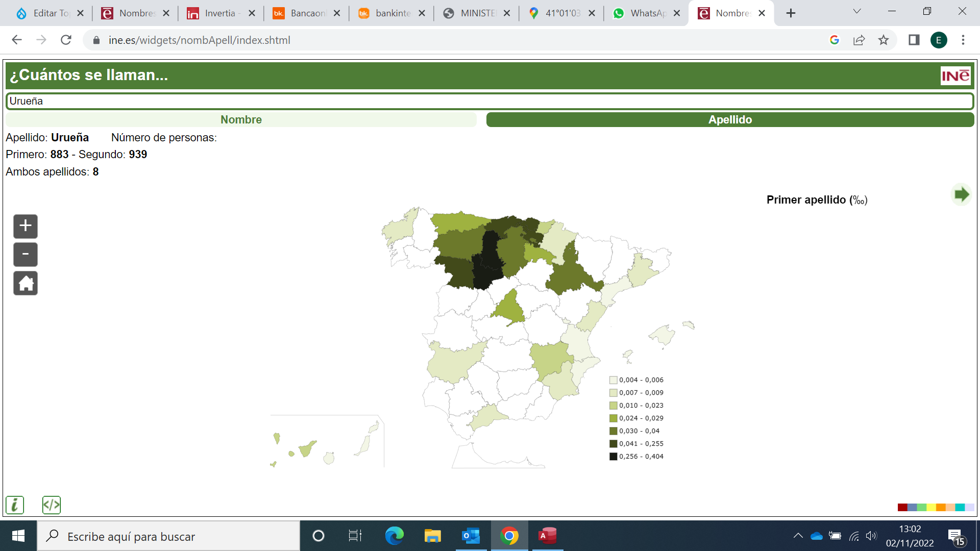
Task: Click the Urueña search input field
Action: click(x=489, y=101)
